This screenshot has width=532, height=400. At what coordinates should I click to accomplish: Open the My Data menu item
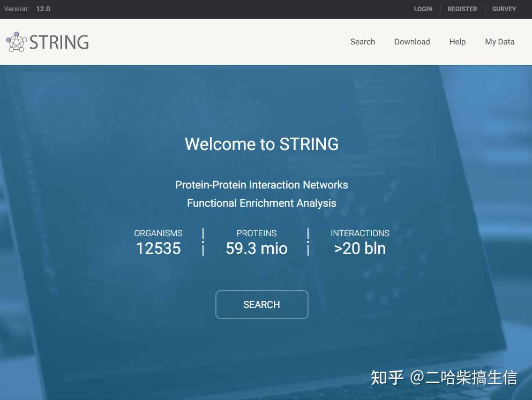[x=499, y=42]
